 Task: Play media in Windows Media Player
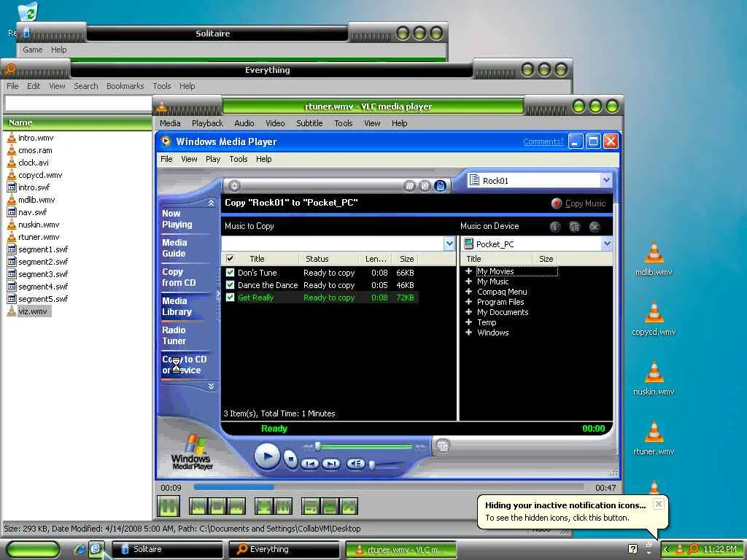click(x=267, y=456)
